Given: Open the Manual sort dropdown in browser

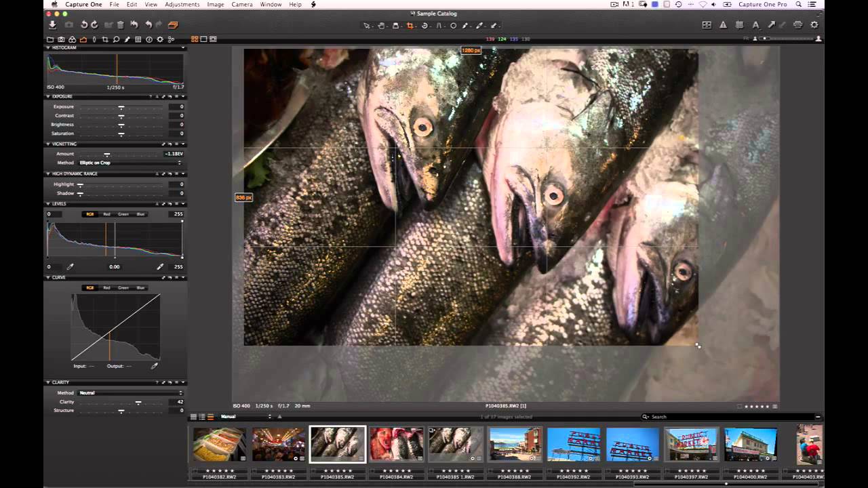Looking at the screenshot, I should click(x=245, y=417).
